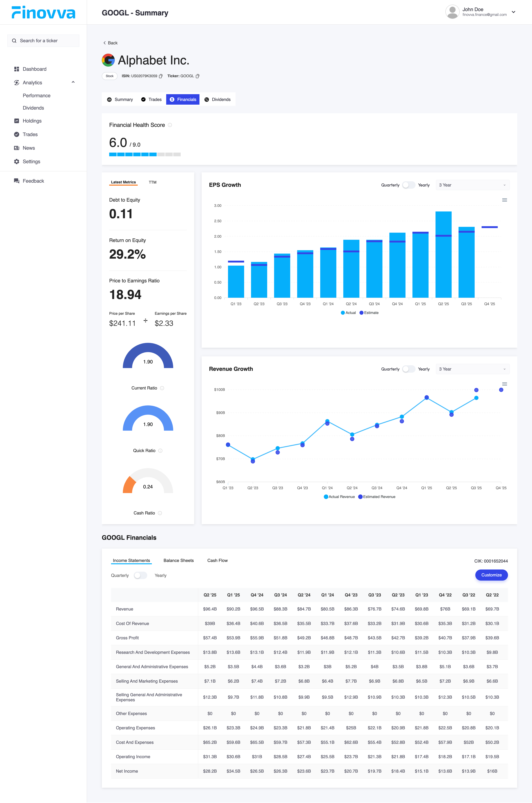The width and height of the screenshot is (532, 803).
Task: Open the News sidebar icon
Action: [x=17, y=148]
